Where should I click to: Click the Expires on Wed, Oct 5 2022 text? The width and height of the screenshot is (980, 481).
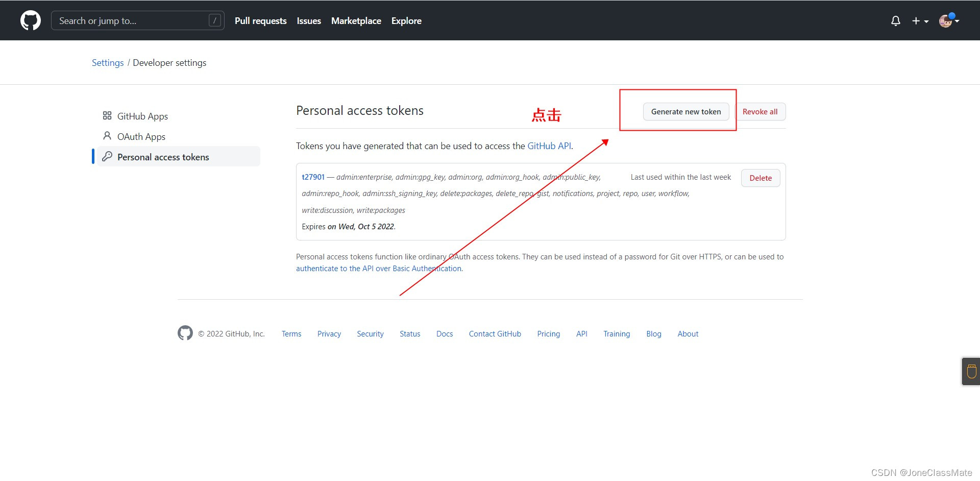(349, 227)
